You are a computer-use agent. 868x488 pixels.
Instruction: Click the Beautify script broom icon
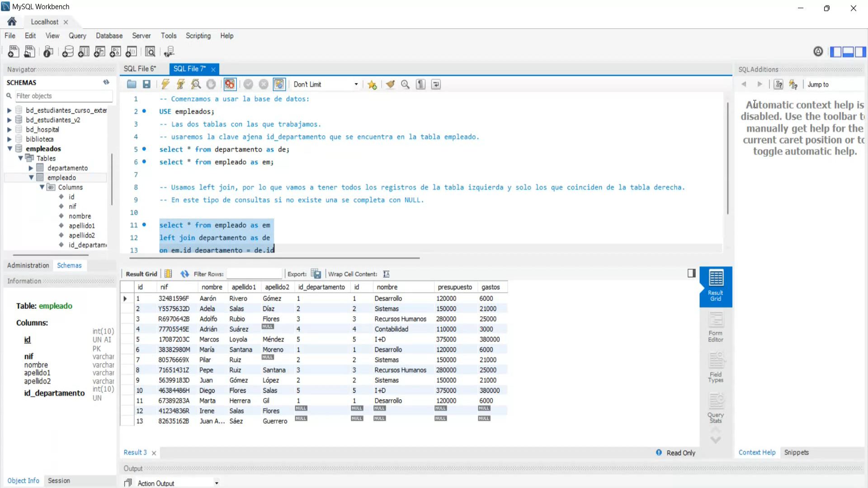coord(390,84)
